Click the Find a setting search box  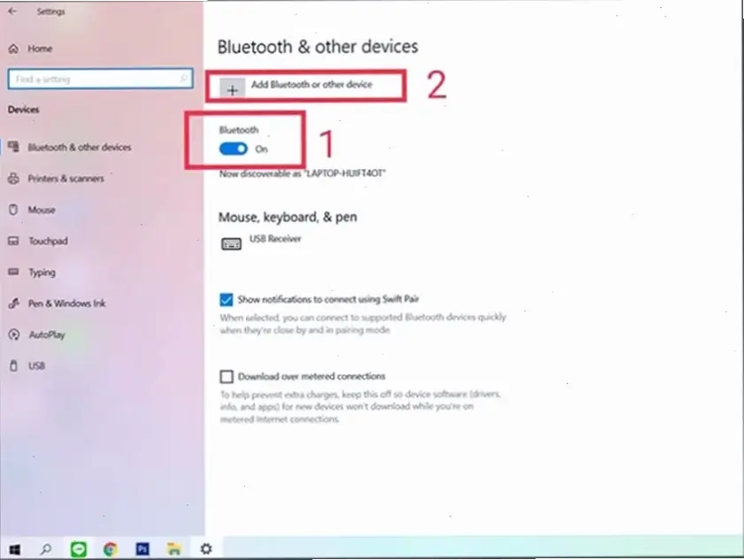click(x=99, y=79)
